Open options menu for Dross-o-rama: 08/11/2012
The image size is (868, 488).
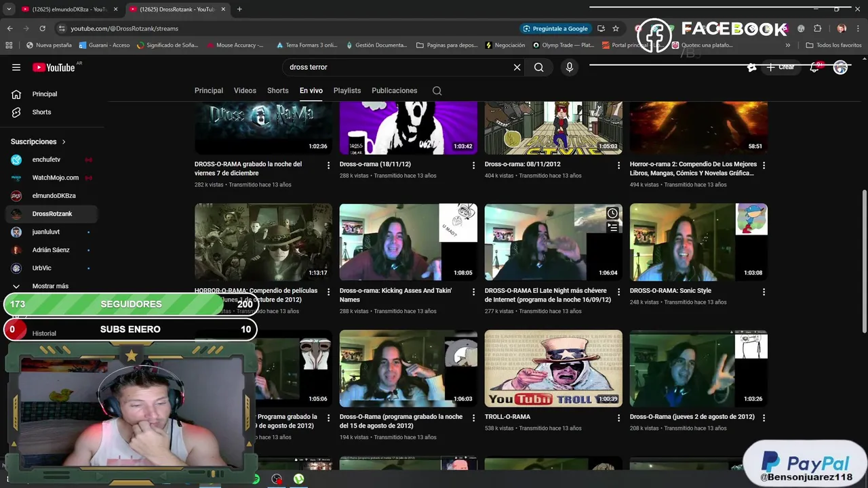[x=618, y=165]
